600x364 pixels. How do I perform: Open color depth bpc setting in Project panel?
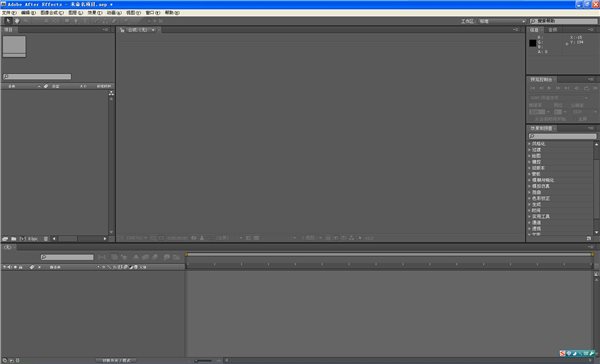point(29,239)
